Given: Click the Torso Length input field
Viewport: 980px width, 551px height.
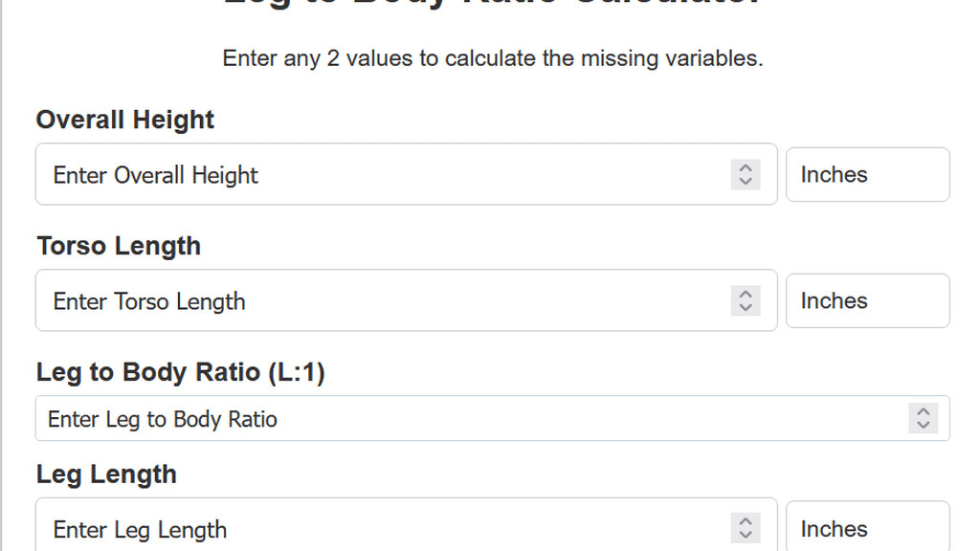Looking at the screenshot, I should coord(383,300).
